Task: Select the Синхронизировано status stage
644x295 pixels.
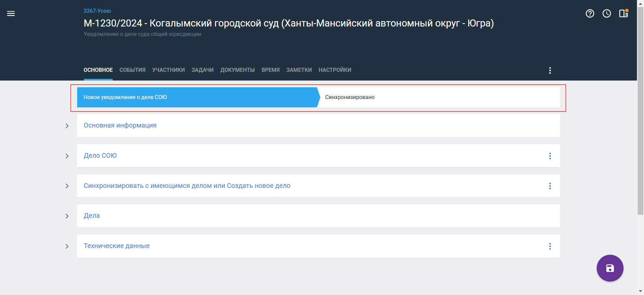Action: tap(439, 97)
